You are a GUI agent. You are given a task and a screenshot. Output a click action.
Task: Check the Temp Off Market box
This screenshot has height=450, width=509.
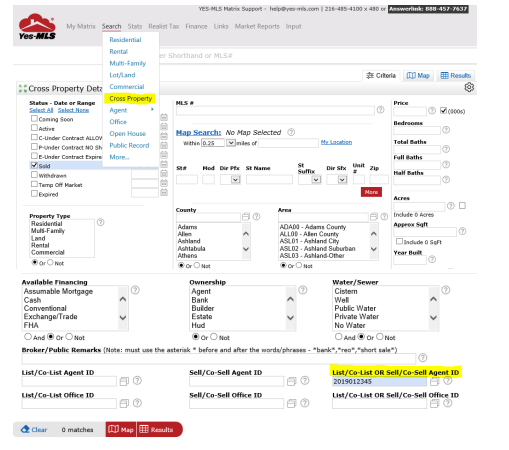tap(34, 184)
